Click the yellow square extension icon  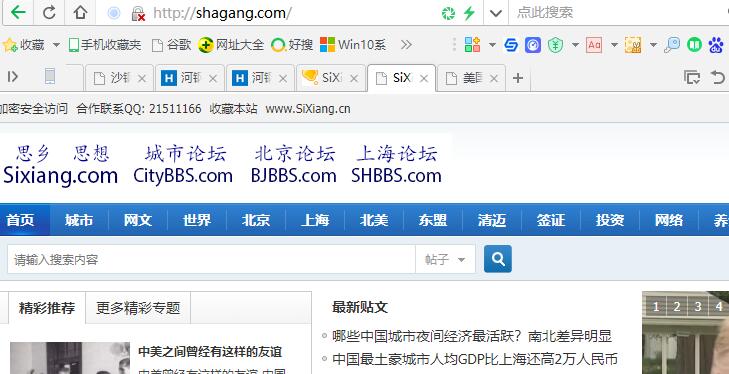pos(633,45)
